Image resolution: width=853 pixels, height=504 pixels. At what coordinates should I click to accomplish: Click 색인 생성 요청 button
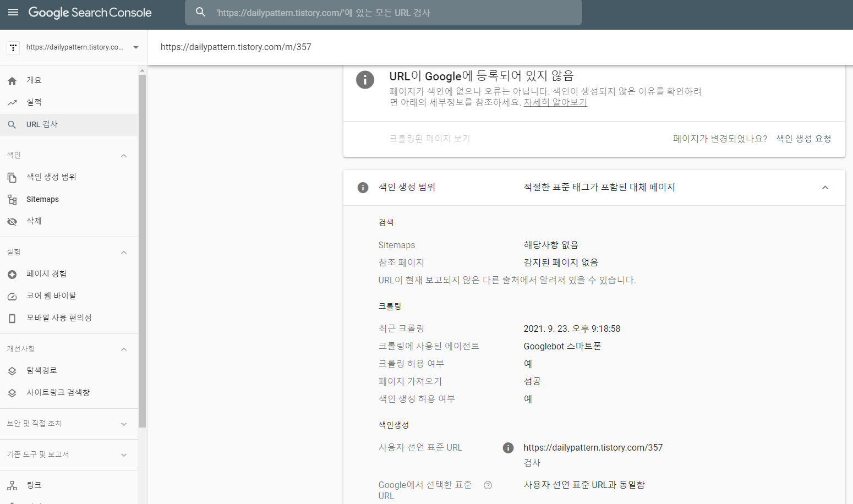pos(803,139)
